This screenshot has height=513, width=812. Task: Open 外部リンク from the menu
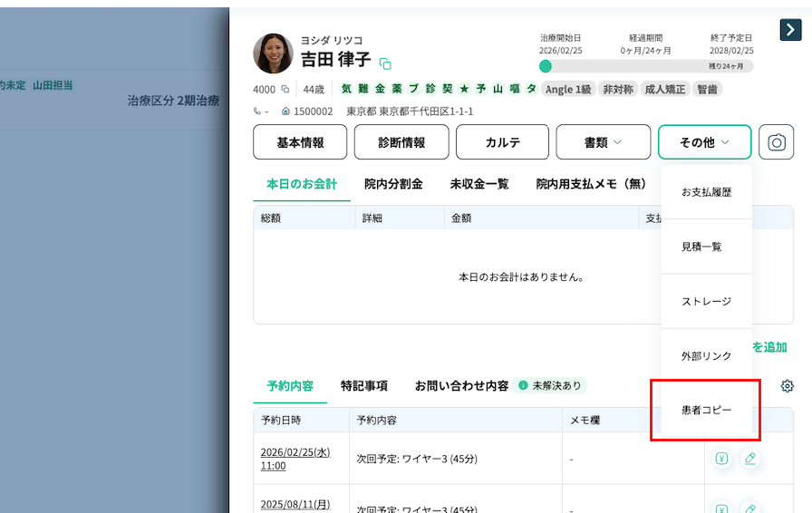coord(706,356)
